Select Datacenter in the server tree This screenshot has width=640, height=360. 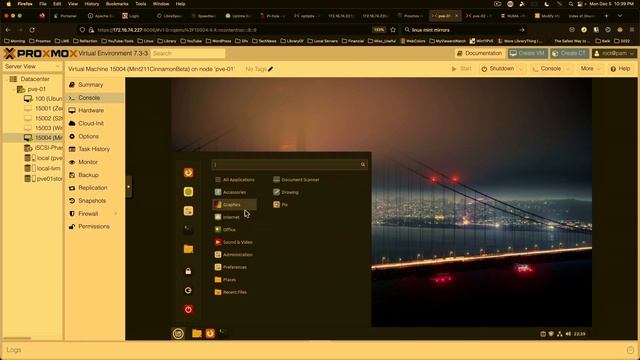click(x=34, y=79)
